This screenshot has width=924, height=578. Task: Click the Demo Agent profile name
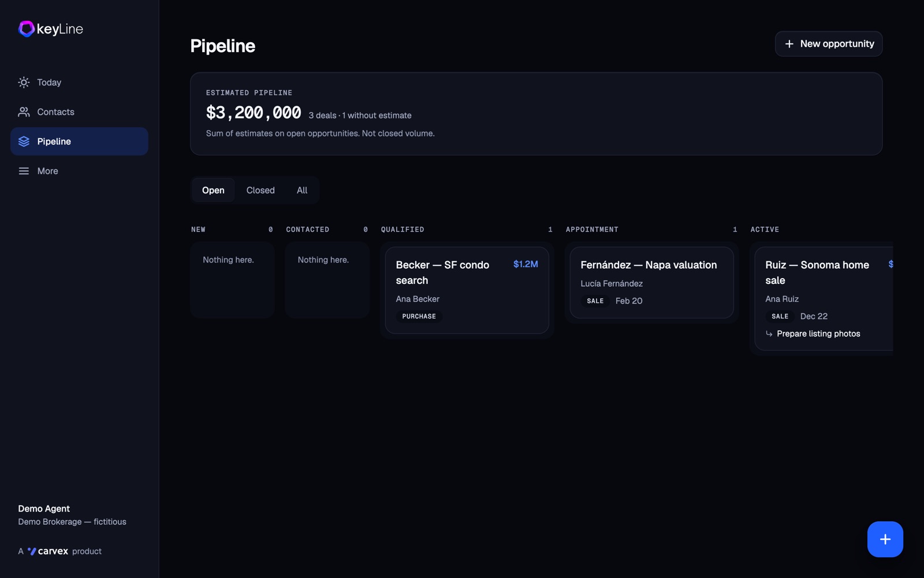(44, 509)
